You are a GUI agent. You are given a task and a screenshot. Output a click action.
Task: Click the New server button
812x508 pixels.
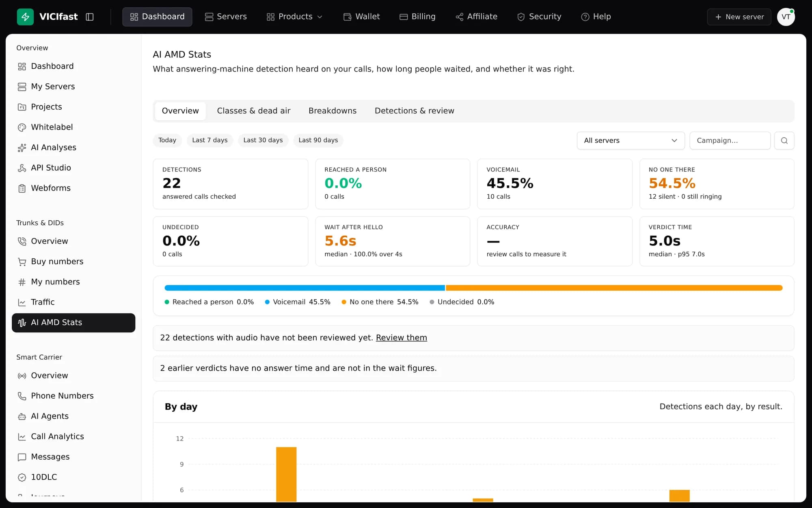(x=739, y=17)
